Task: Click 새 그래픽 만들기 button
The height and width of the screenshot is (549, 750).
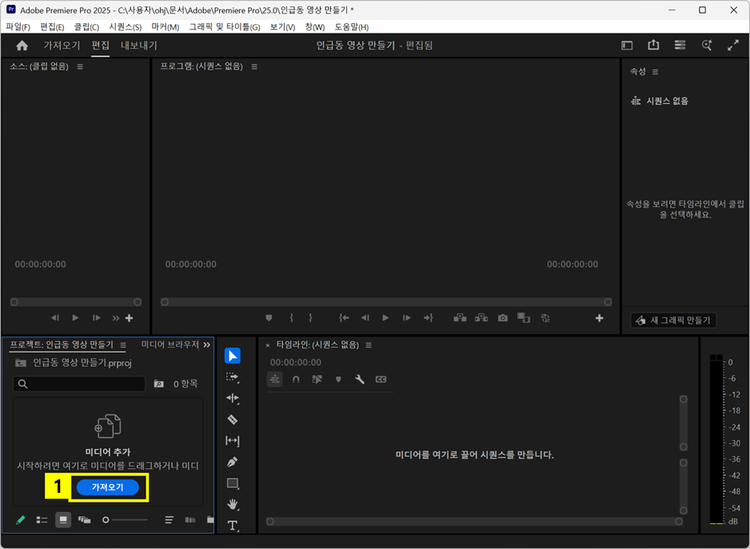Action: [673, 320]
